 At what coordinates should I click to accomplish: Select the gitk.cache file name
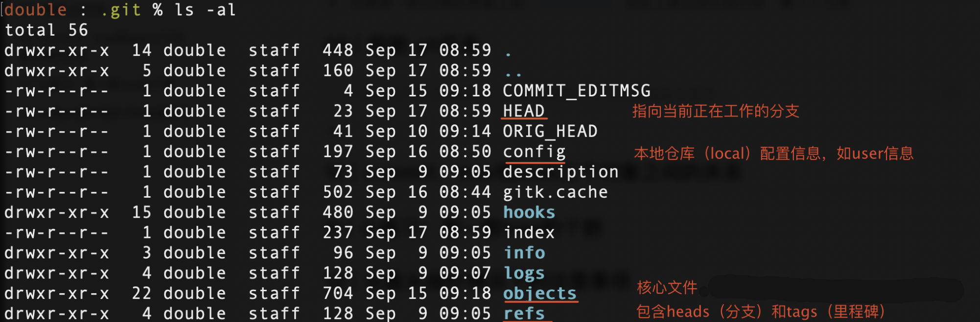pos(556,192)
